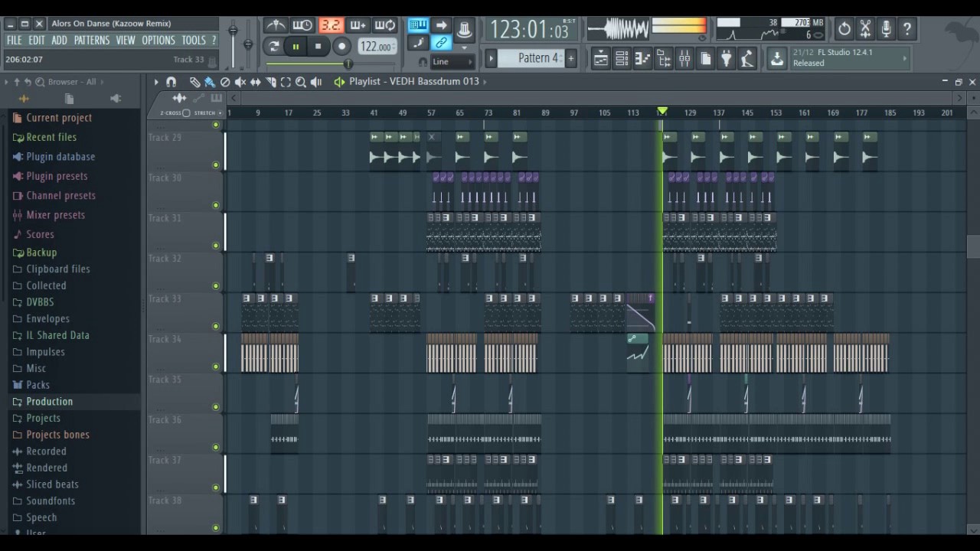The height and width of the screenshot is (551, 980).
Task: Open the ADD menu
Action: point(59,40)
